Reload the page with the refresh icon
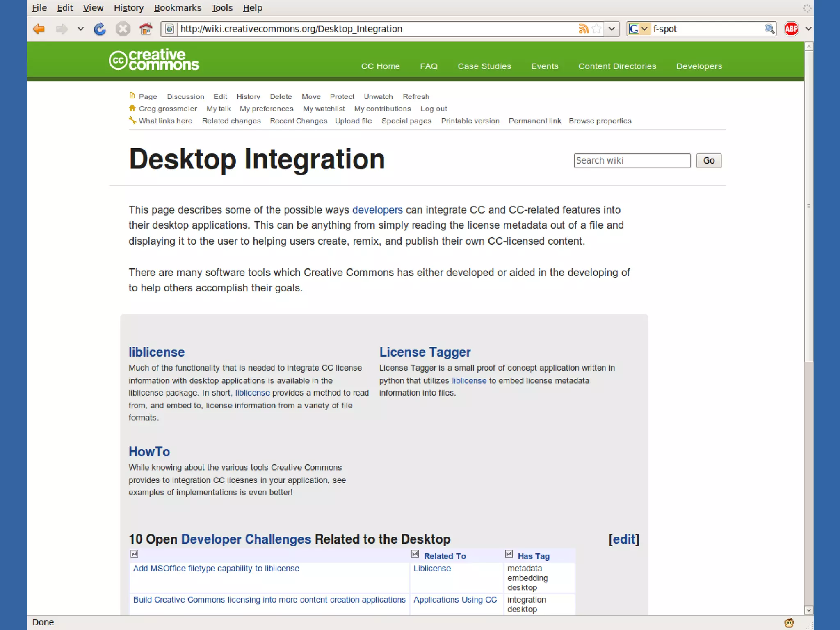Viewport: 840px width, 630px height. [100, 29]
